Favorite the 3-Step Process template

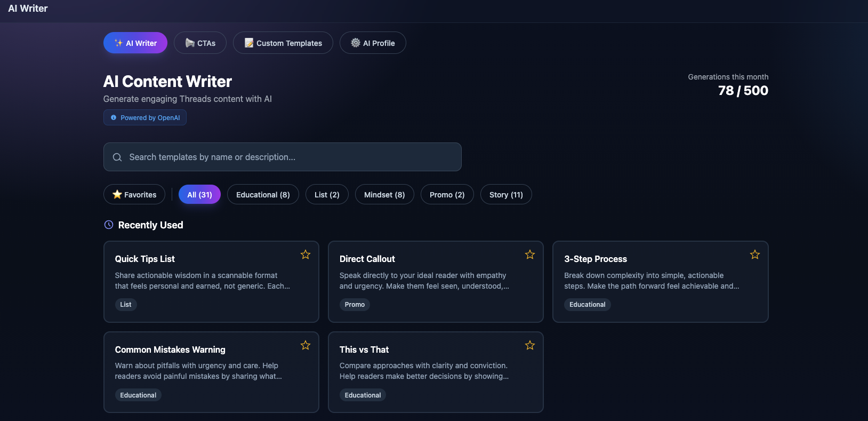[754, 255]
